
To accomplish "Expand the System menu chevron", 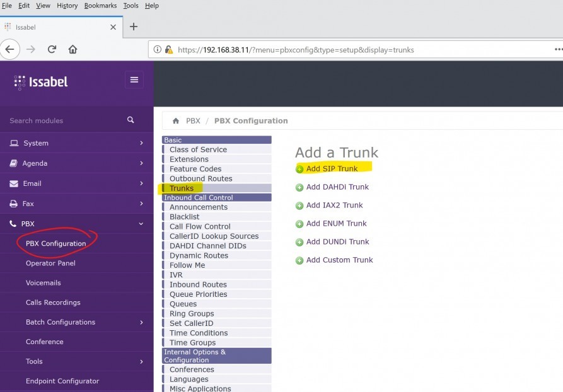I will [x=141, y=143].
